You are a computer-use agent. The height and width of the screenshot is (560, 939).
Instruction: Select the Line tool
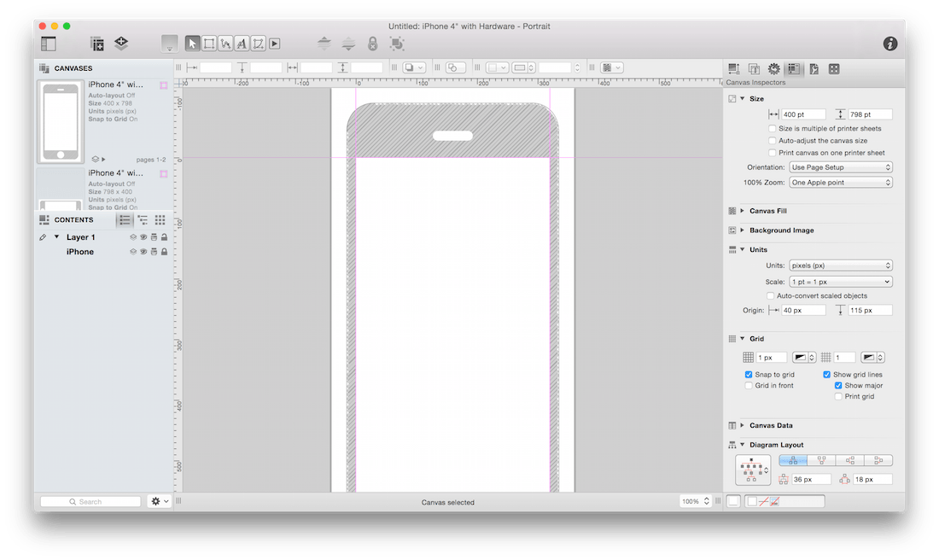pyautogui.click(x=225, y=44)
